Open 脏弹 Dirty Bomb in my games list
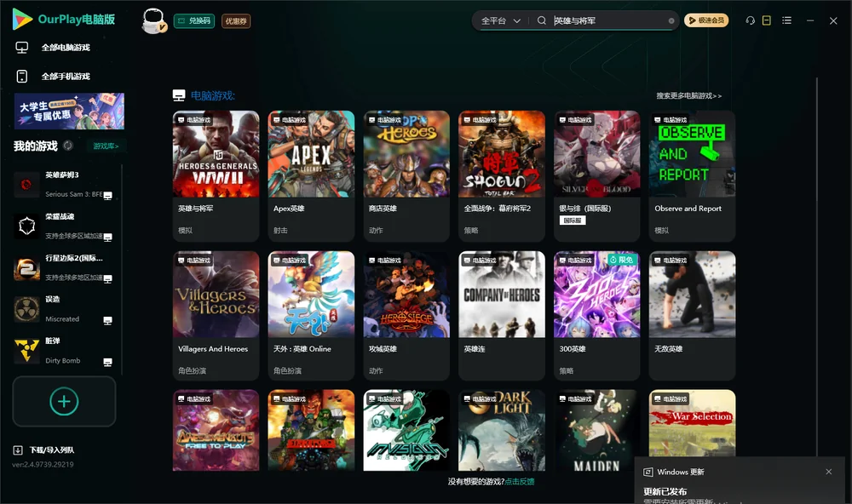The image size is (852, 504). 62,350
